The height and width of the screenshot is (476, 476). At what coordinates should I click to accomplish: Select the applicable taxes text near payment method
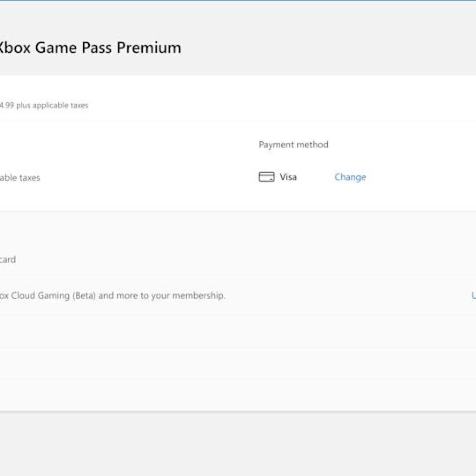[x=20, y=178]
